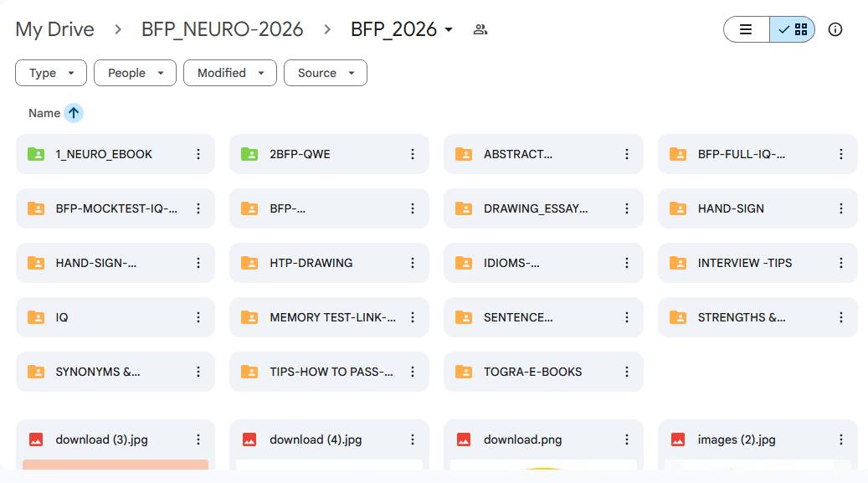Select the download (4).jpg file name
This screenshot has height=483, width=868.
[x=316, y=439]
